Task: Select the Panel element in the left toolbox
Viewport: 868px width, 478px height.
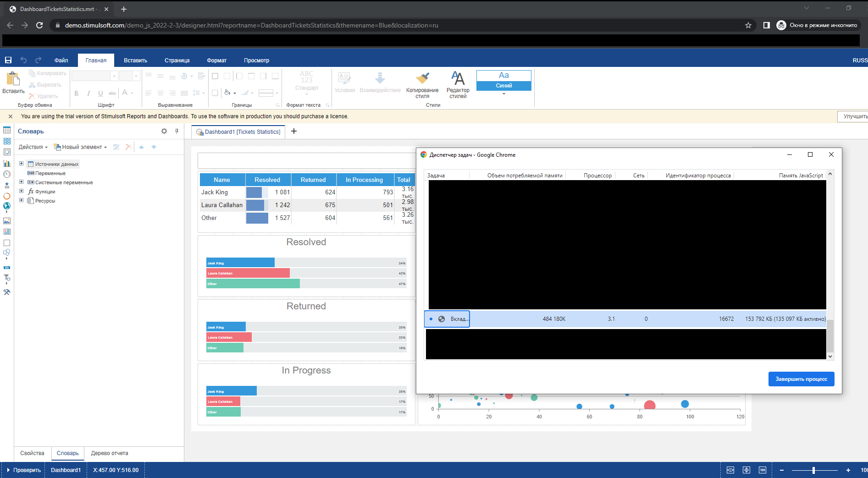Action: click(7, 243)
